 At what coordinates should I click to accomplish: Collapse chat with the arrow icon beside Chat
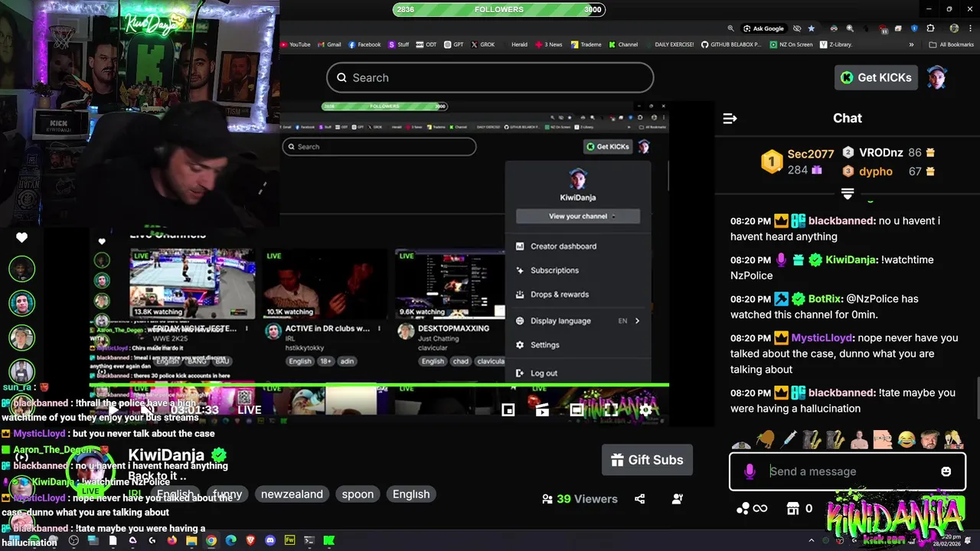(730, 118)
